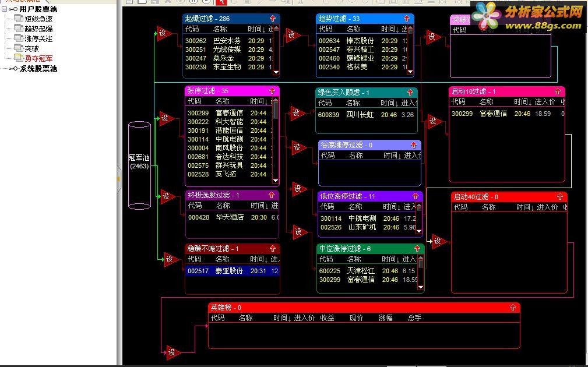
Task: Sort 英雄榜 by the 收益 column
Action: click(x=327, y=318)
